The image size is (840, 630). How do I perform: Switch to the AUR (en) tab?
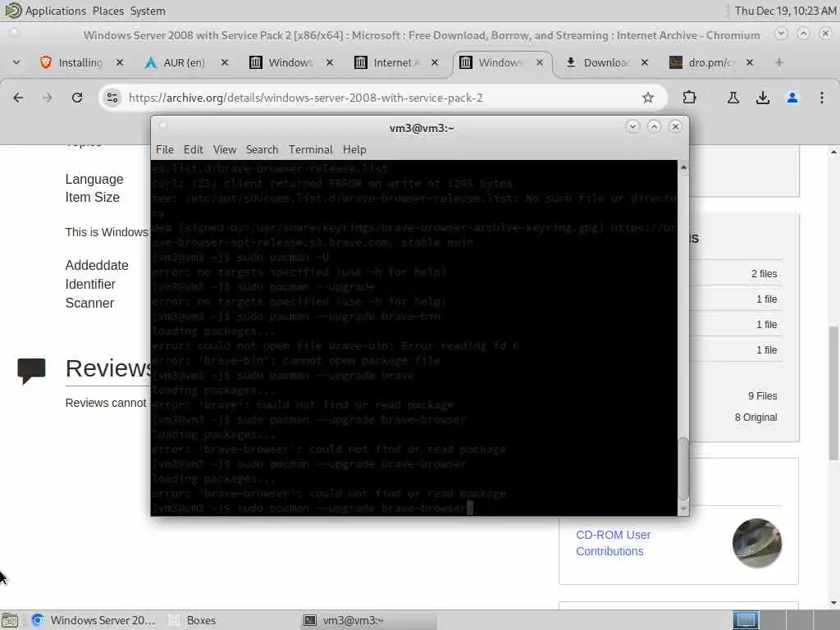click(x=185, y=62)
